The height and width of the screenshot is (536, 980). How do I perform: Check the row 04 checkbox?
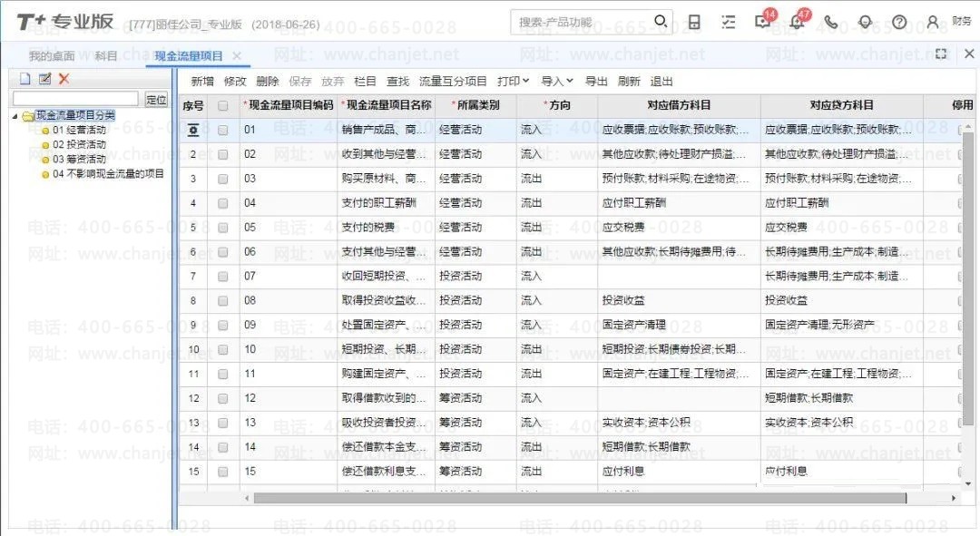point(222,203)
